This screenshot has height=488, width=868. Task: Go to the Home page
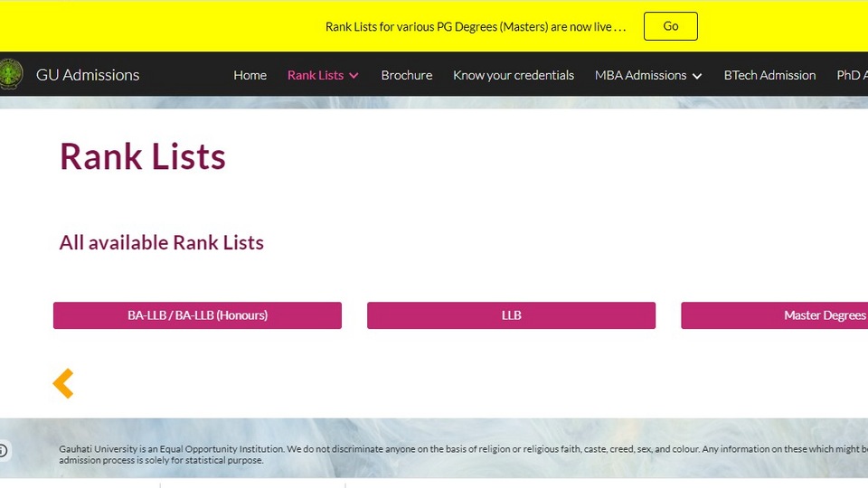click(x=250, y=75)
